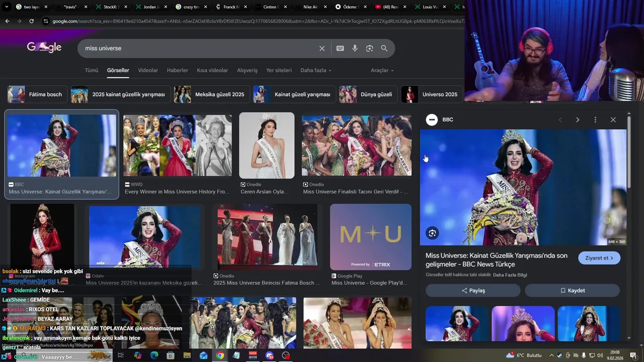Viewport: 644px width, 362px height.
Task: Open File Explorer from the taskbar
Action: 187,355
